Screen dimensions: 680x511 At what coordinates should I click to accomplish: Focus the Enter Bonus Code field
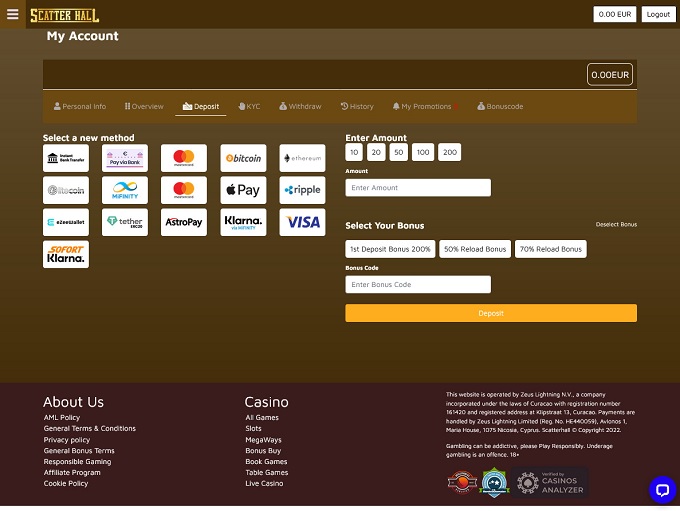[x=418, y=285]
